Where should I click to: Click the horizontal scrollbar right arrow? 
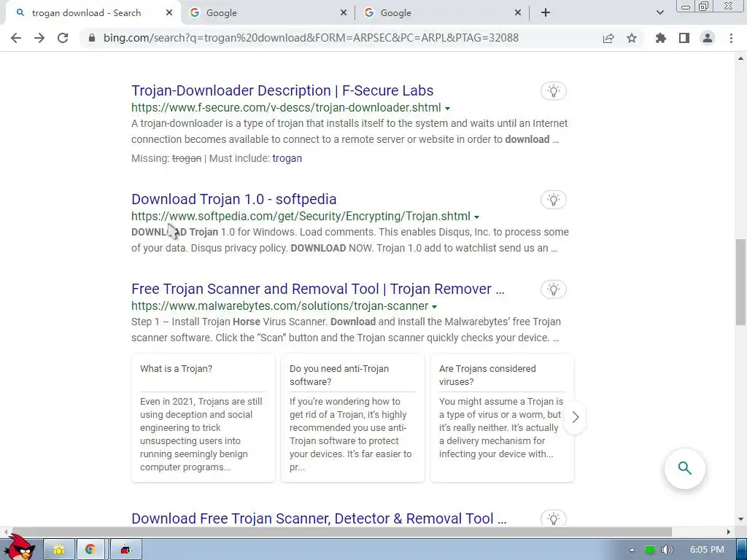(729, 532)
